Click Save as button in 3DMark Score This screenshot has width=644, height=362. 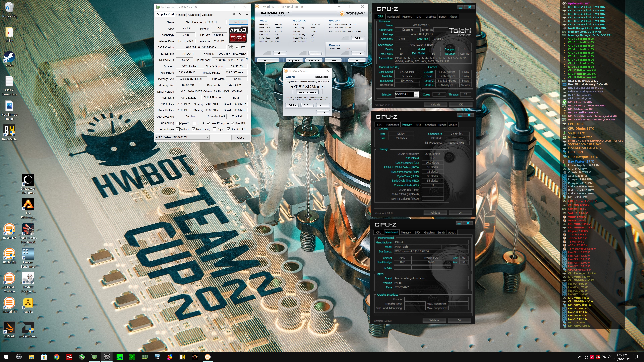323,105
